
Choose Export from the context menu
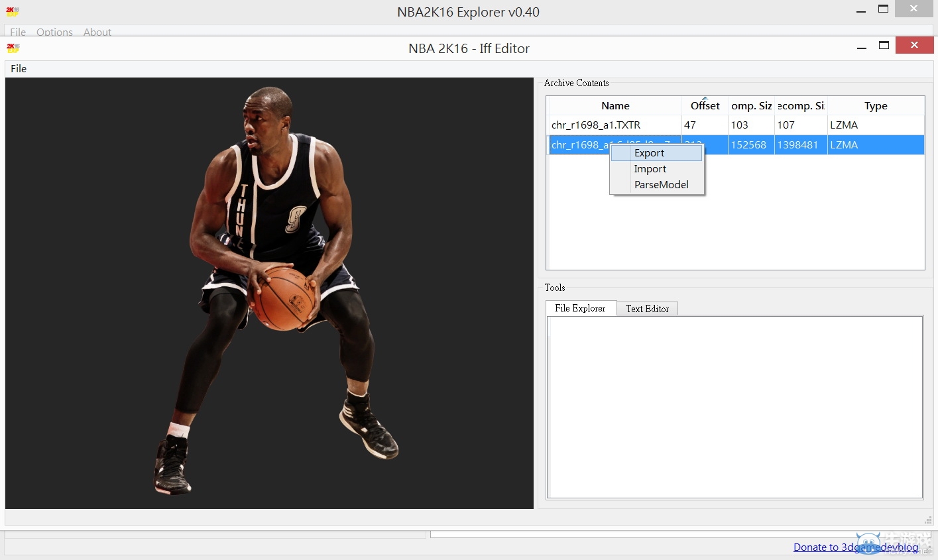pos(656,153)
